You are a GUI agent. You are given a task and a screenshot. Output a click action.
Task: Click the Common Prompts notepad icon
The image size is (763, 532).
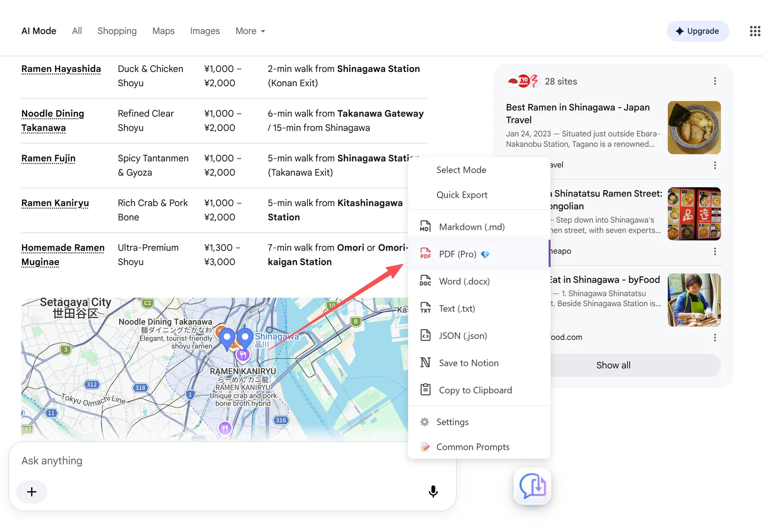[425, 447]
